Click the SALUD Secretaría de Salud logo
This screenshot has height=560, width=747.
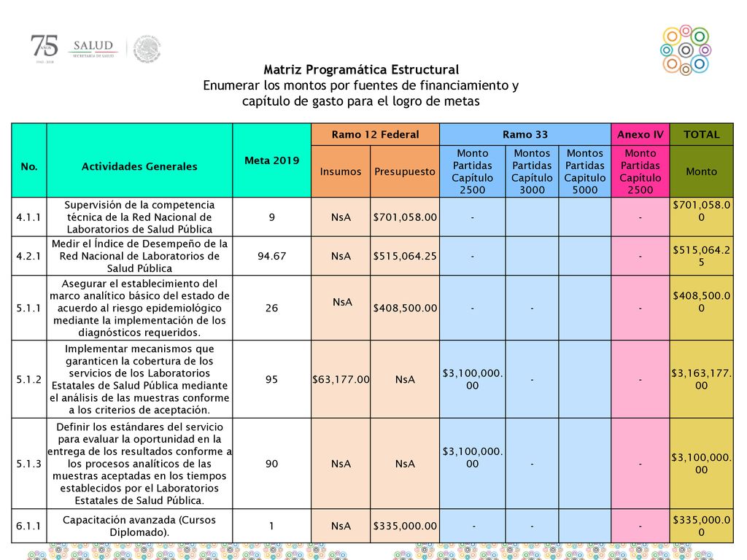[x=93, y=49]
